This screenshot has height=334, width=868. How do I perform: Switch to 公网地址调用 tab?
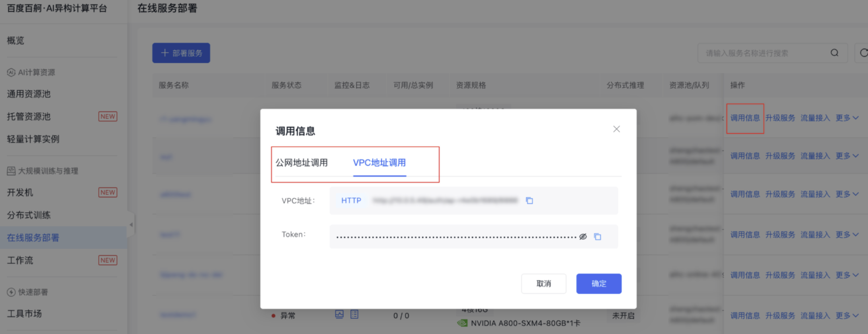click(x=302, y=163)
